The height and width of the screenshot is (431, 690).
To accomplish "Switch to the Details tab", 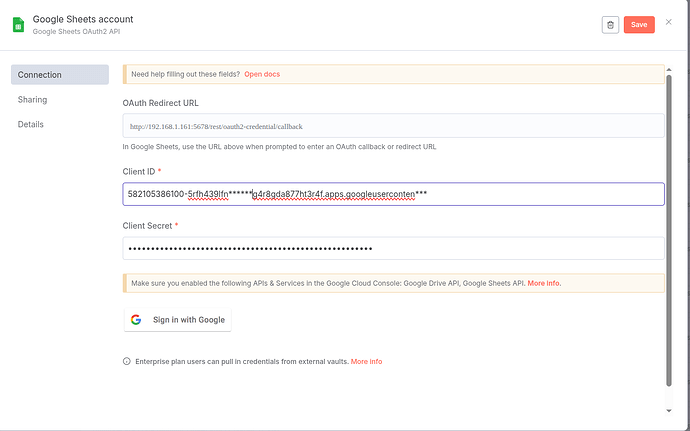I will click(x=31, y=124).
